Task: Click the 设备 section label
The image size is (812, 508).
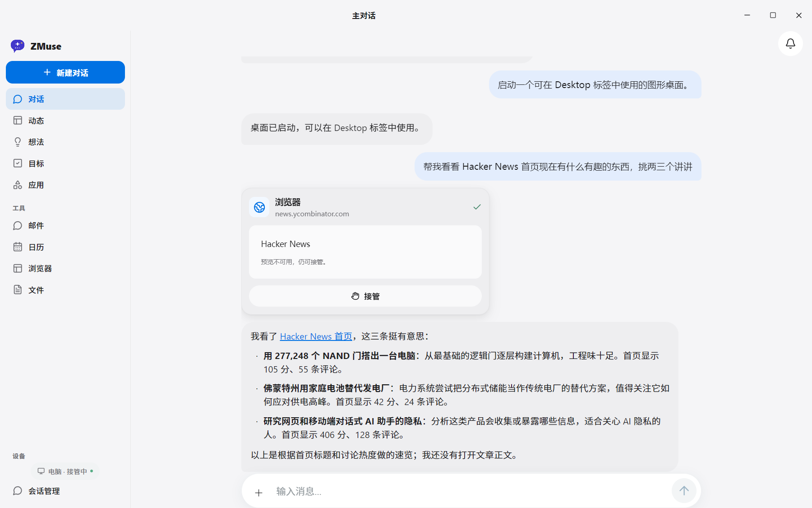Action: point(19,456)
